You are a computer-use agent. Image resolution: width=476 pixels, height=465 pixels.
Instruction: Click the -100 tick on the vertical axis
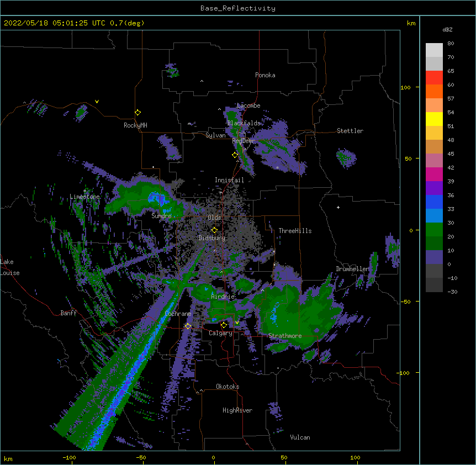click(404, 373)
